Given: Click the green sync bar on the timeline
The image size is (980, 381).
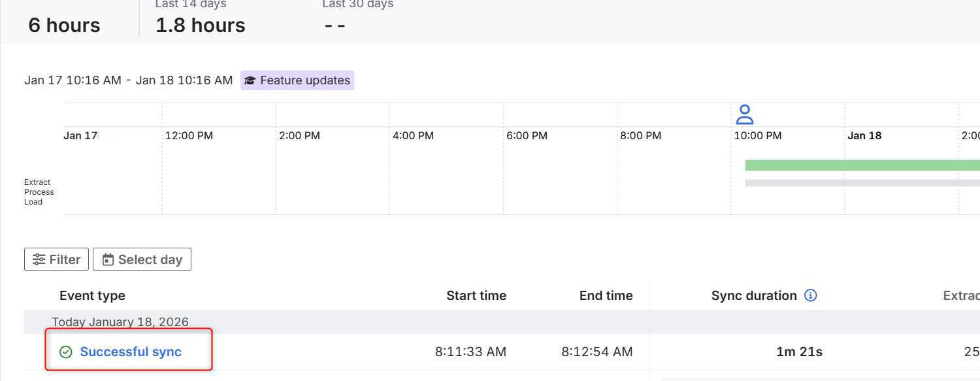Looking at the screenshot, I should (x=862, y=165).
